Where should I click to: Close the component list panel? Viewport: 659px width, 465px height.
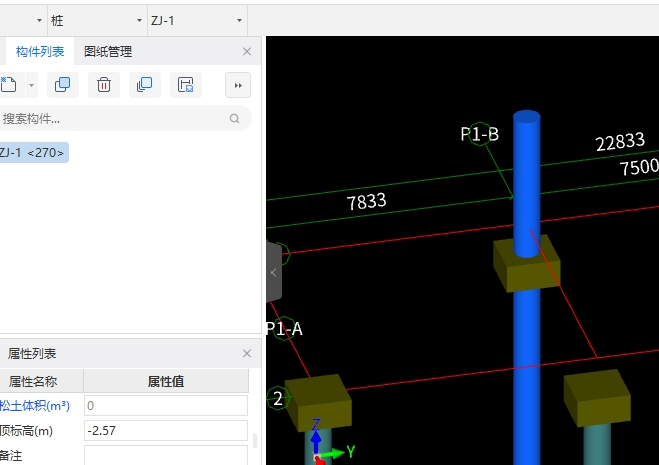(x=247, y=52)
